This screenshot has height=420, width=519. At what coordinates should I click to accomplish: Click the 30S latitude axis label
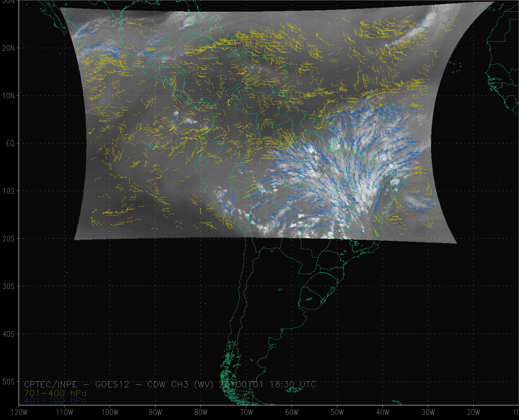[x=9, y=286]
